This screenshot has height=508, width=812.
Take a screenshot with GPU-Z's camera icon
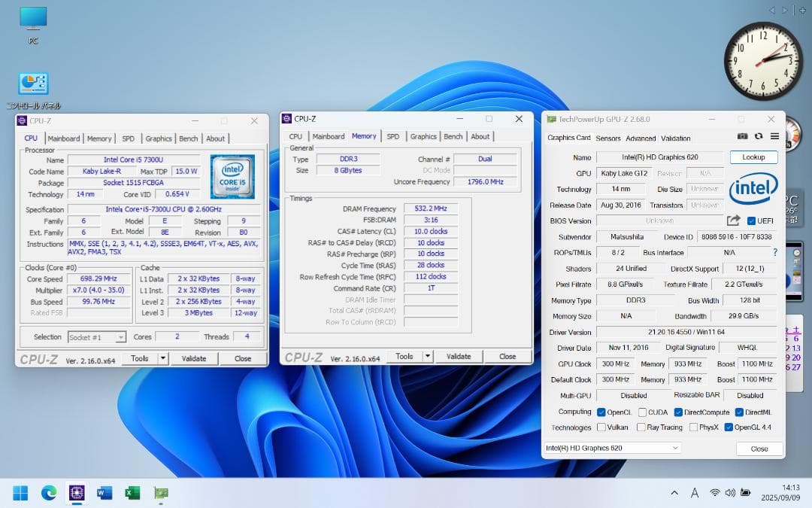coord(742,136)
